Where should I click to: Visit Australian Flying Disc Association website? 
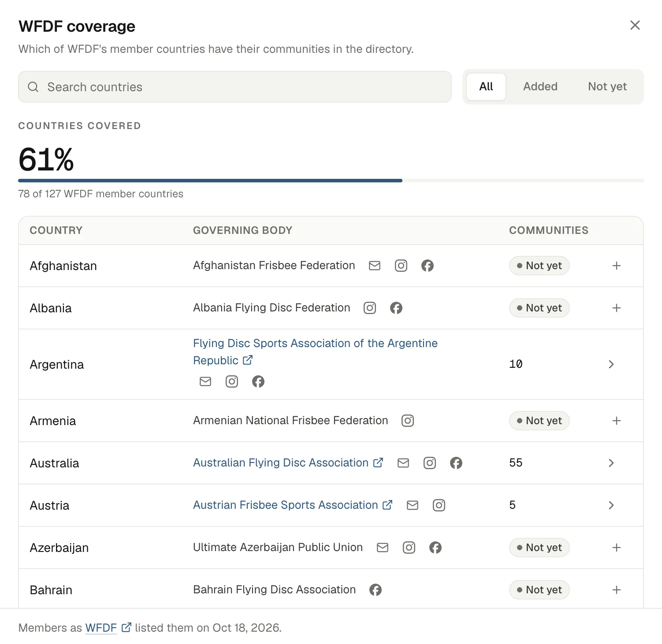(288, 463)
